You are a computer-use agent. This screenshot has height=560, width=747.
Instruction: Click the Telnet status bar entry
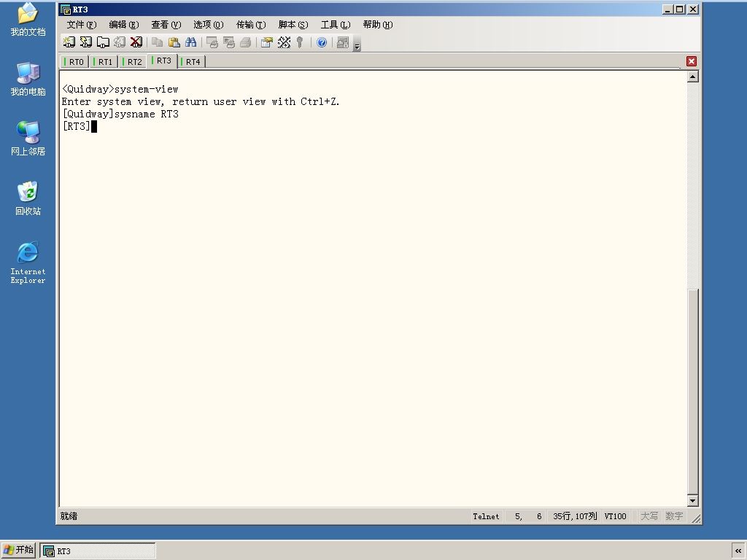(x=486, y=516)
